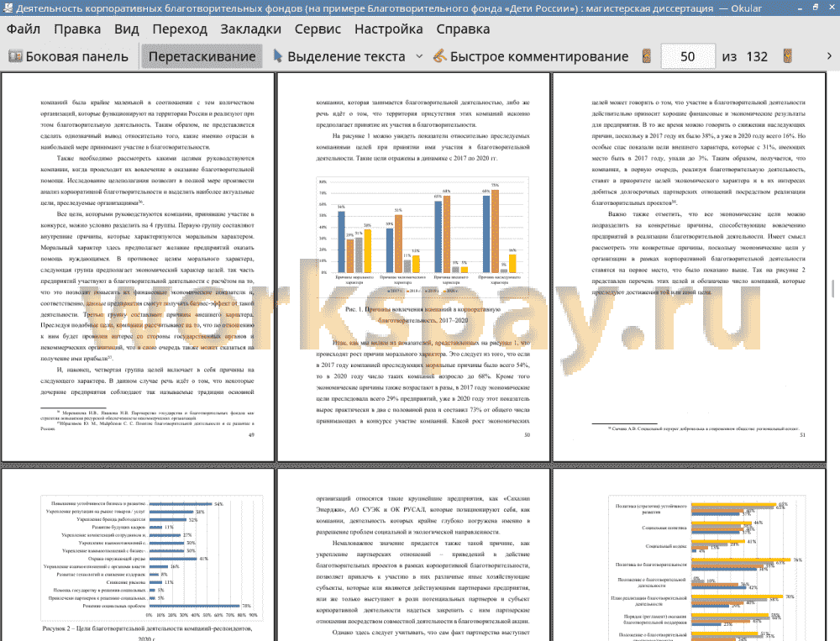Toggle the Боковая панель sidebar button

[x=69, y=56]
